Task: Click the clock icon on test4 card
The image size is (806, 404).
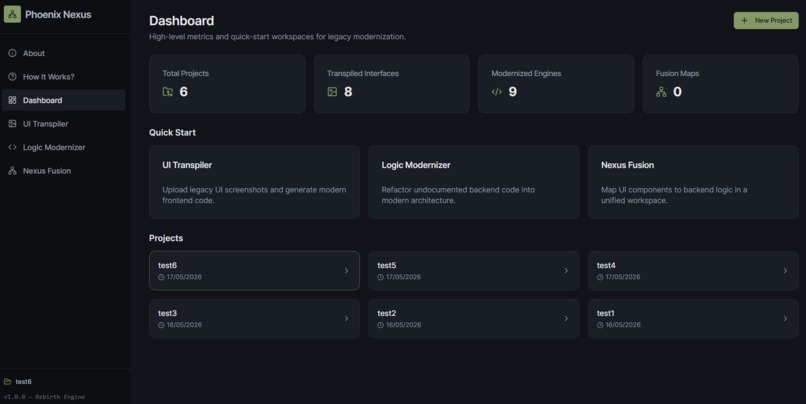Action: tap(600, 277)
